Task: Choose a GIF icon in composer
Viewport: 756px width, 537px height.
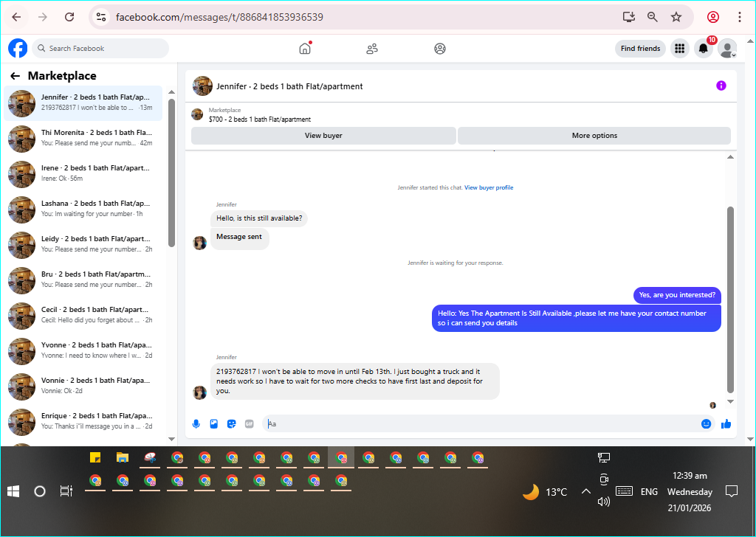Action: click(250, 424)
